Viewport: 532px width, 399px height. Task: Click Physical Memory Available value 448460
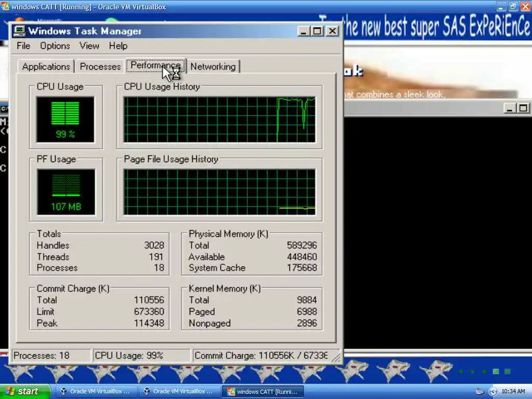(x=302, y=257)
